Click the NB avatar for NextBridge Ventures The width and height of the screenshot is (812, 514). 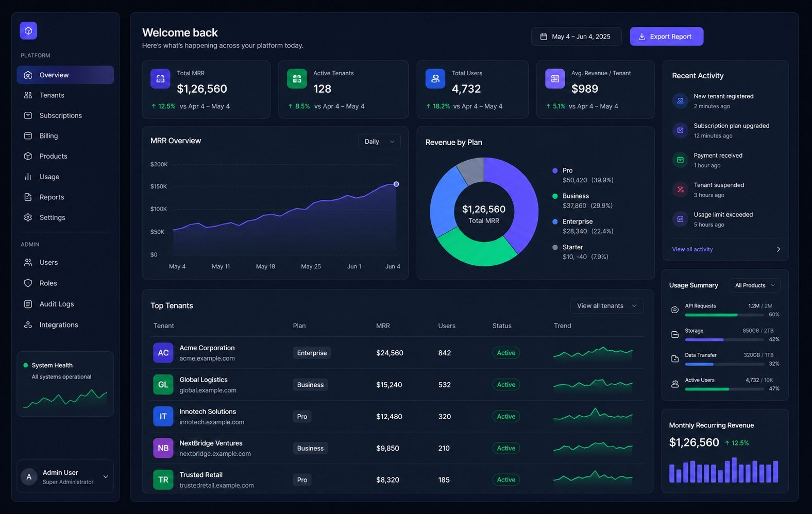pyautogui.click(x=163, y=448)
